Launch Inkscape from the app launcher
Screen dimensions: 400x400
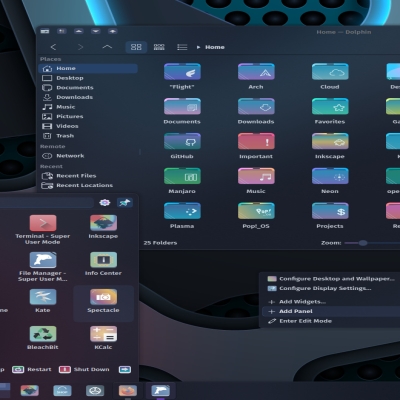103,227
